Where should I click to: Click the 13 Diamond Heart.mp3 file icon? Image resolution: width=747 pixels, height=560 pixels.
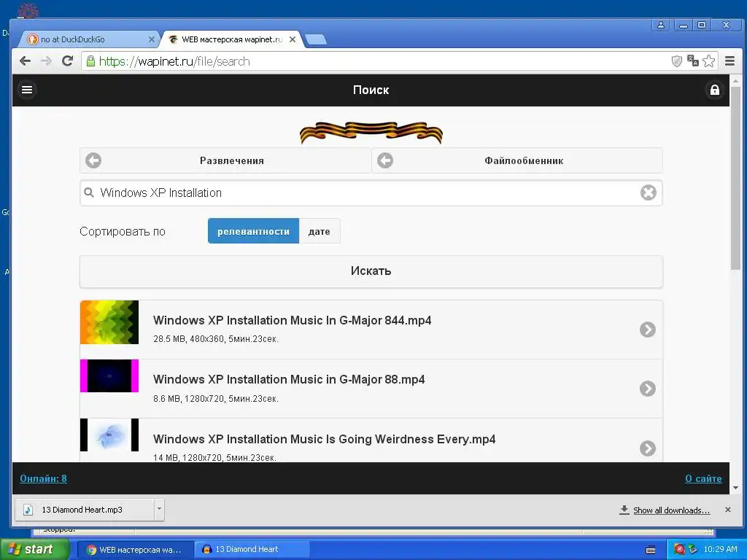coord(28,510)
